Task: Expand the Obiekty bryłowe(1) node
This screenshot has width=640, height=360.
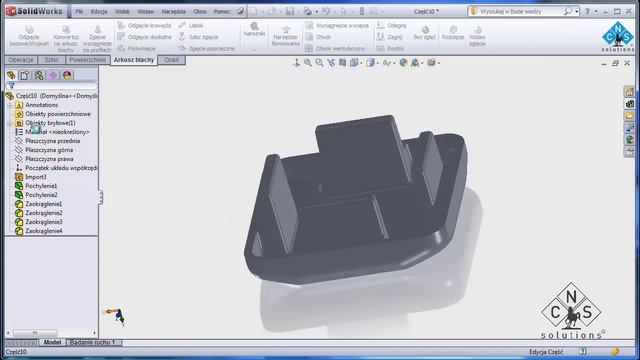Action: [x=10, y=123]
